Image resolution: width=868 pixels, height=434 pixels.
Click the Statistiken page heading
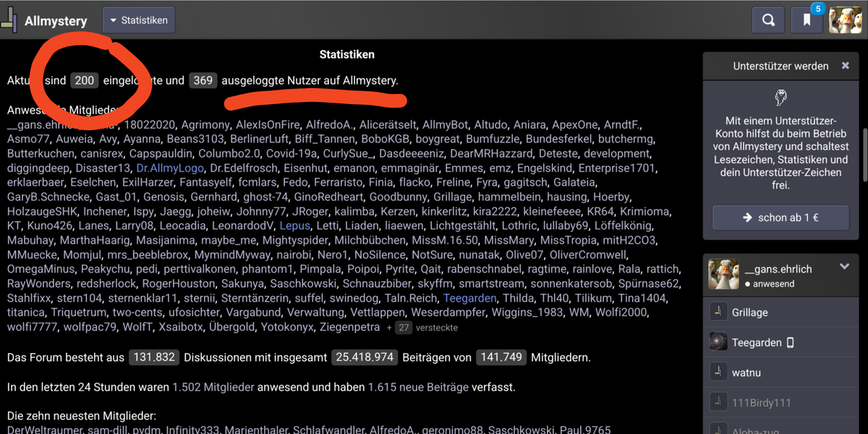click(347, 54)
